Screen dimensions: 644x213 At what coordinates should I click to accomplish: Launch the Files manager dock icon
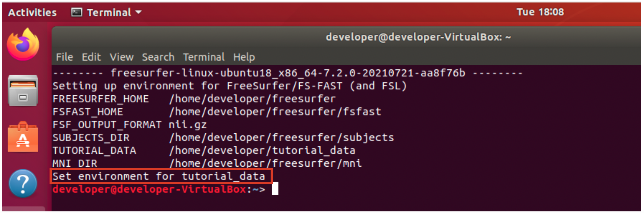tap(23, 91)
